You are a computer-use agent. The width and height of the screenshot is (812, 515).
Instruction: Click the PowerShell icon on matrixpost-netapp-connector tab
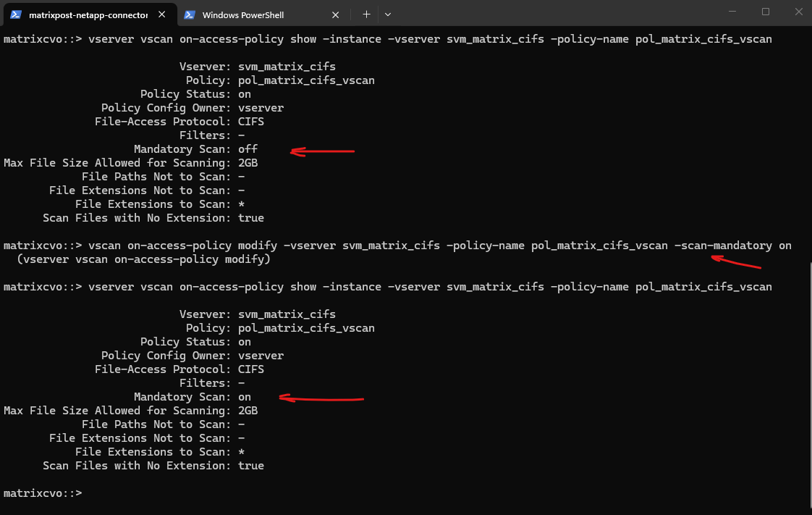tap(15, 14)
